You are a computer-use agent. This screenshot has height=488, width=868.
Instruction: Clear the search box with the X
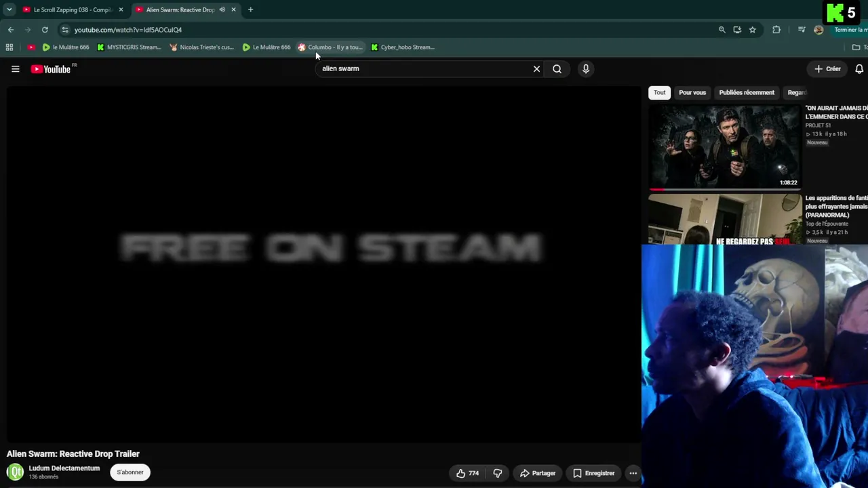pos(536,68)
